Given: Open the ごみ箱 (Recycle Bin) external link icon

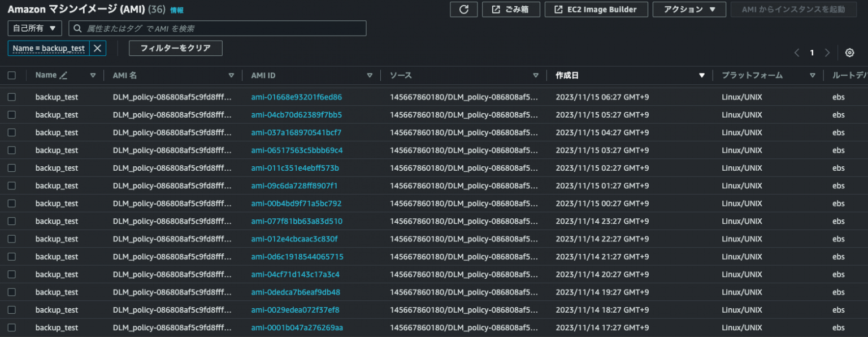Looking at the screenshot, I should pos(494,9).
